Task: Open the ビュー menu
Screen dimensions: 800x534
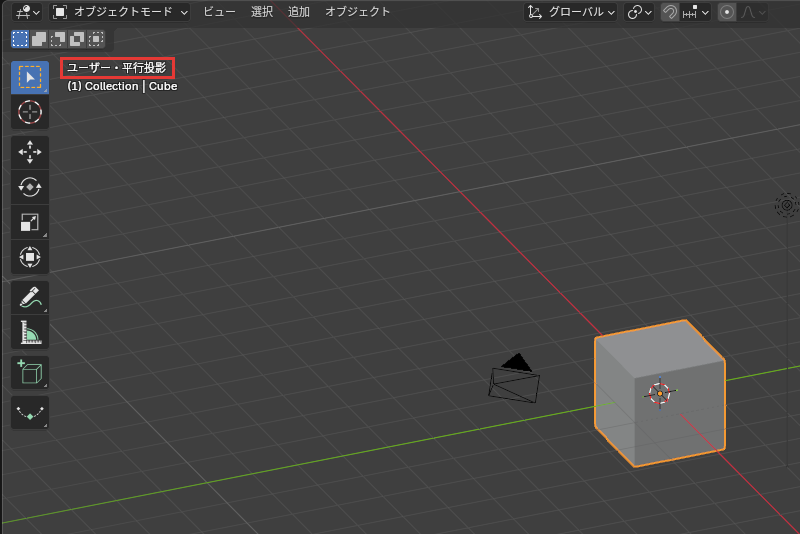Action: [x=219, y=12]
